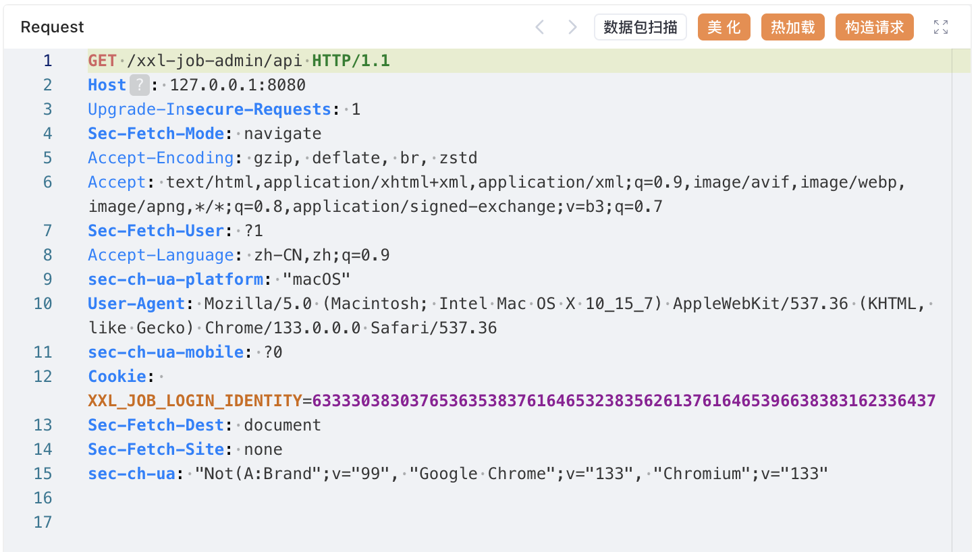
Task: Click the editor's right-side scrollbar track
Action: pyautogui.click(x=961, y=304)
